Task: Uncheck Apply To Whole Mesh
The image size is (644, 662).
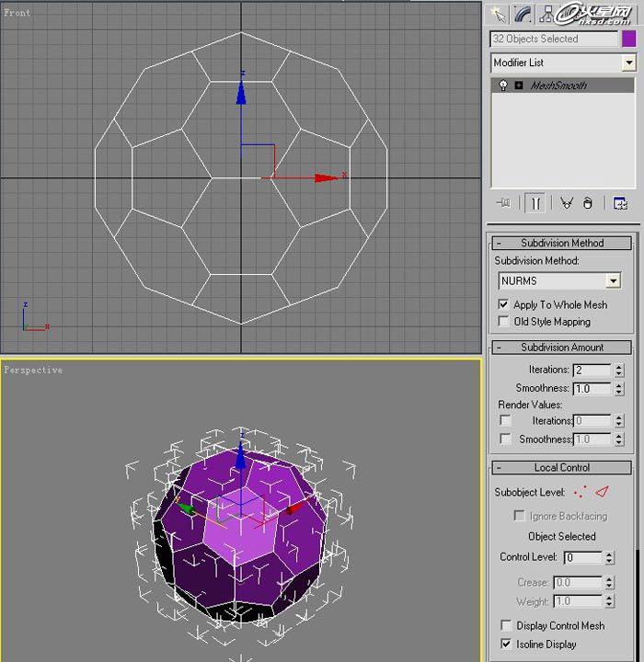Action: (x=503, y=304)
